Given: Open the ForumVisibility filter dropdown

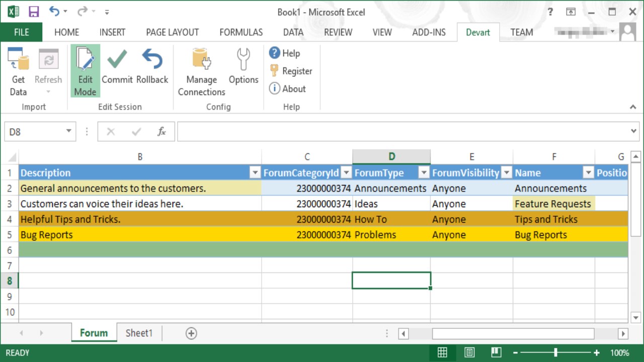Looking at the screenshot, I should [x=507, y=173].
